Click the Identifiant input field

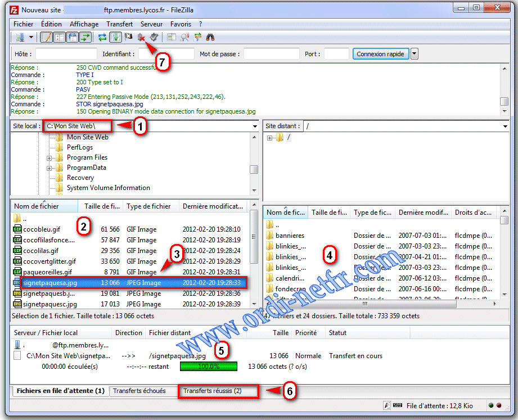click(166, 54)
